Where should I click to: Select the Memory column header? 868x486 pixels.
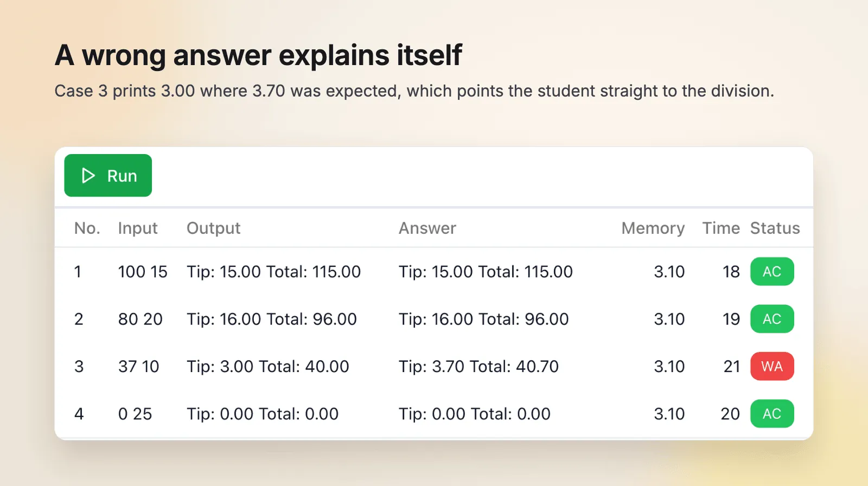[x=653, y=228]
